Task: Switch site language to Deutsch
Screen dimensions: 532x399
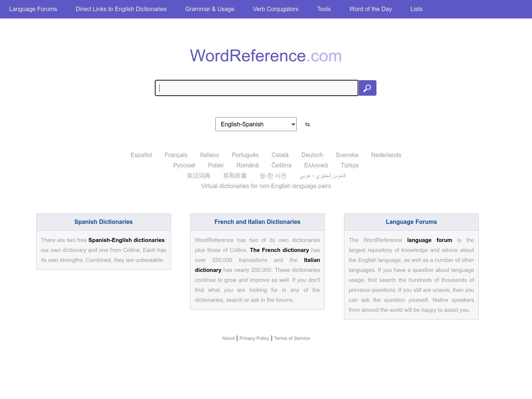Action: [x=312, y=155]
